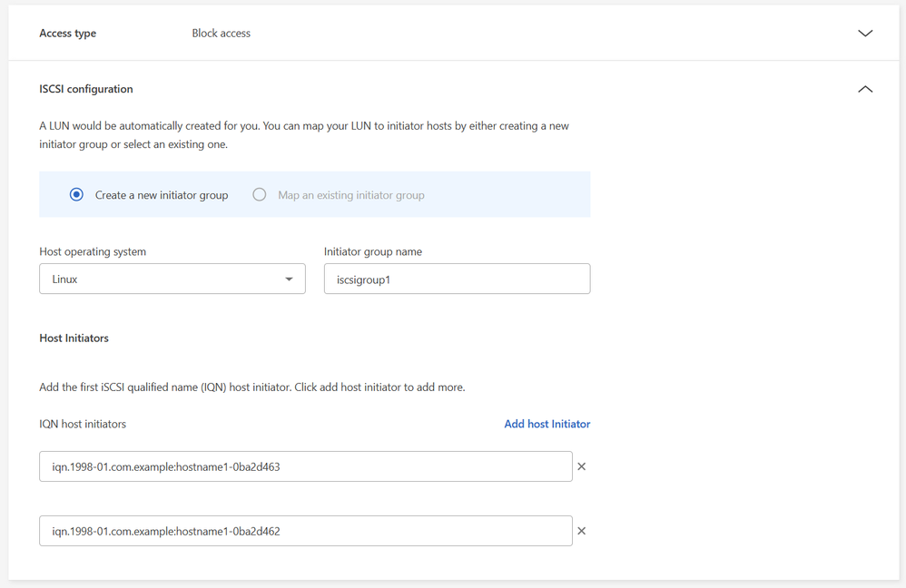
Task: Click the ISCSI configuration section header
Action: coord(84,89)
